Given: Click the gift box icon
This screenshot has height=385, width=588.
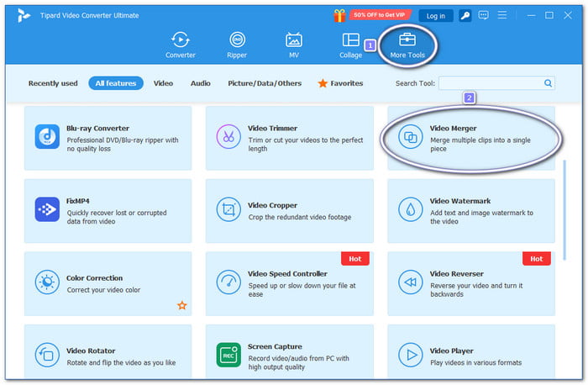Looking at the screenshot, I should coord(339,15).
